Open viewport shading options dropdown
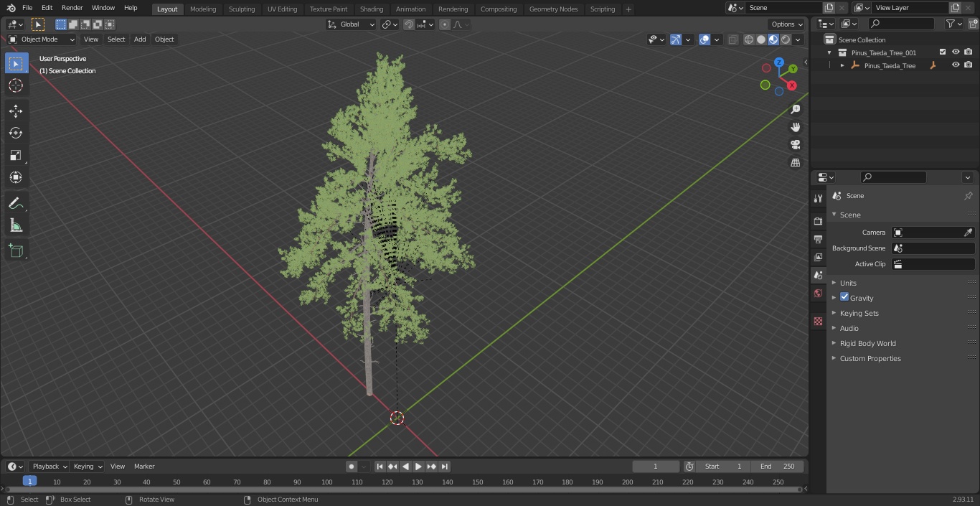This screenshot has width=980, height=506. click(x=798, y=39)
